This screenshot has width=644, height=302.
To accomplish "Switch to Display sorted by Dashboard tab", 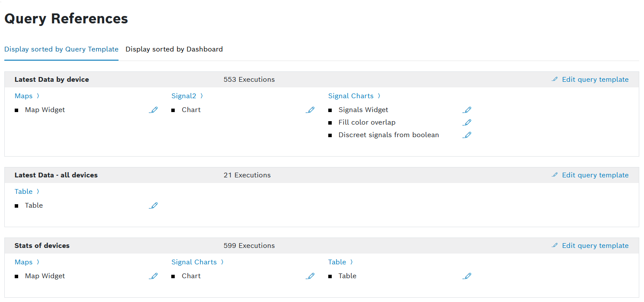I will (x=174, y=49).
